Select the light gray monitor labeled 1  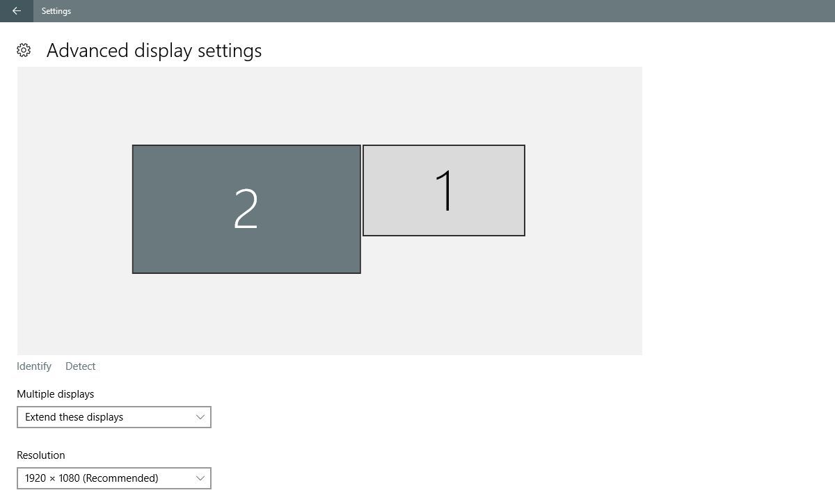click(x=444, y=190)
